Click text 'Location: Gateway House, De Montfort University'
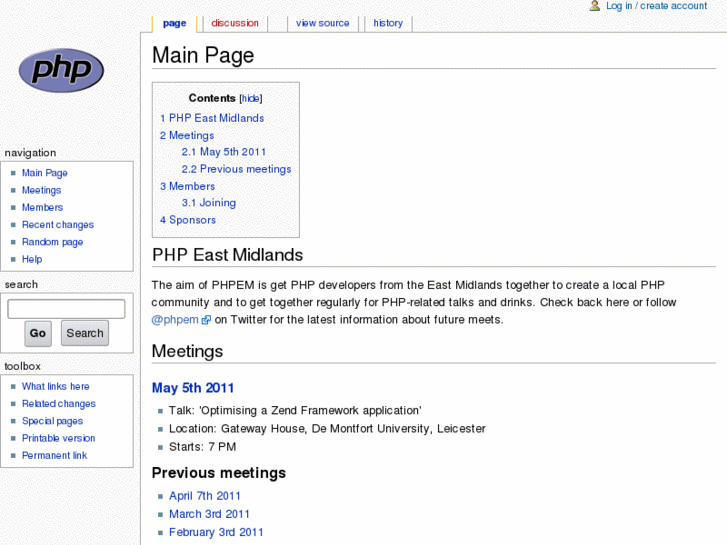This screenshot has height=545, width=727. 301,429
